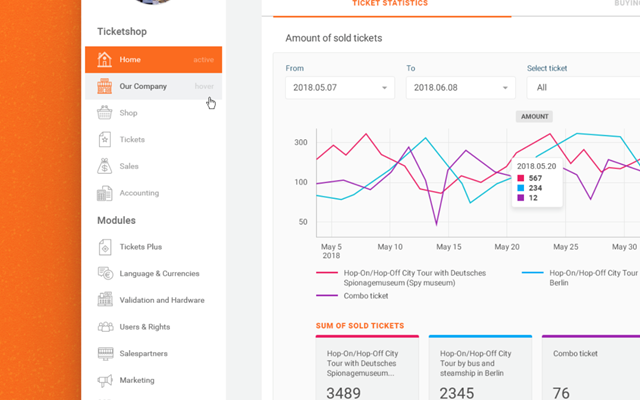Open the From date dropdown
640x400 pixels.
pos(340,88)
